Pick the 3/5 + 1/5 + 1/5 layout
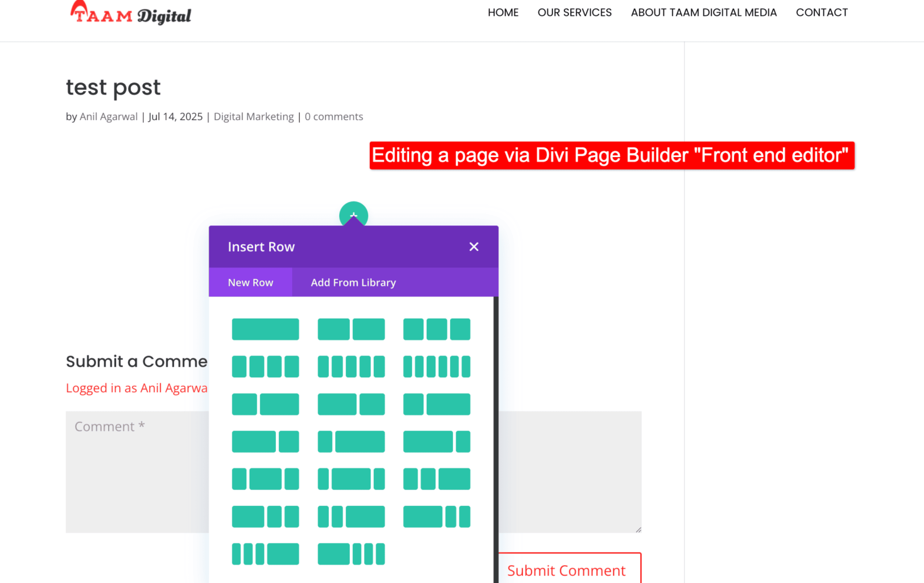 437,517
